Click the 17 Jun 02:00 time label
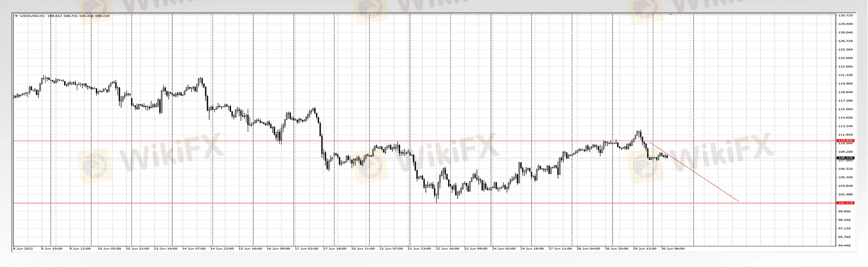The width and height of the screenshot is (868, 267). pyautogui.click(x=306, y=248)
